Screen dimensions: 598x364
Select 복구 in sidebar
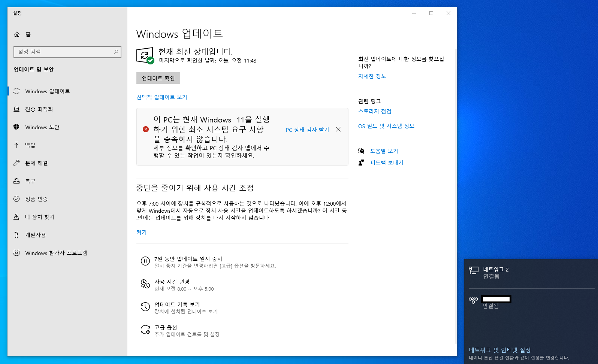click(x=67, y=181)
